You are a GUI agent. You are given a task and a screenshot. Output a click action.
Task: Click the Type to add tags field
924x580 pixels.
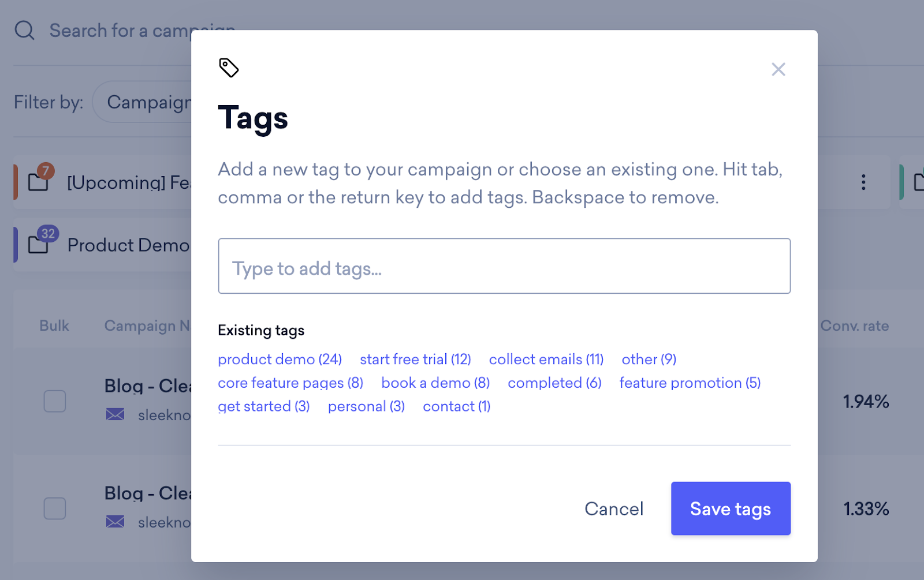pyautogui.click(x=504, y=266)
